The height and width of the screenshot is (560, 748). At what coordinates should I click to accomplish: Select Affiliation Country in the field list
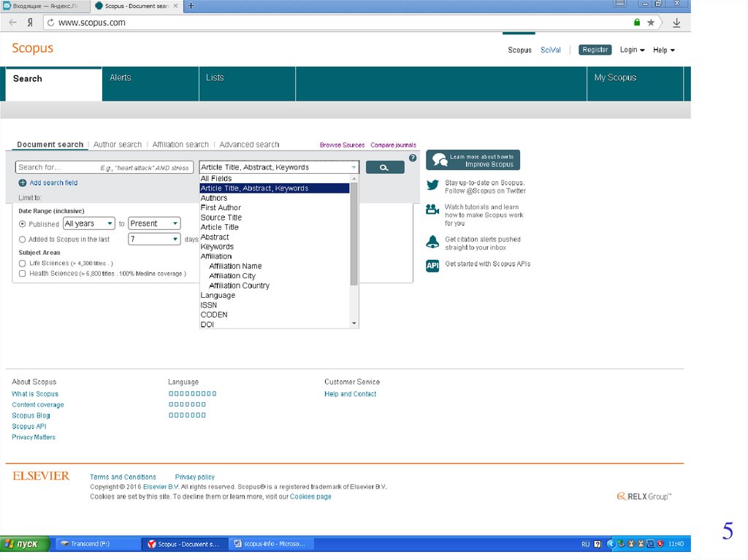[275, 285]
